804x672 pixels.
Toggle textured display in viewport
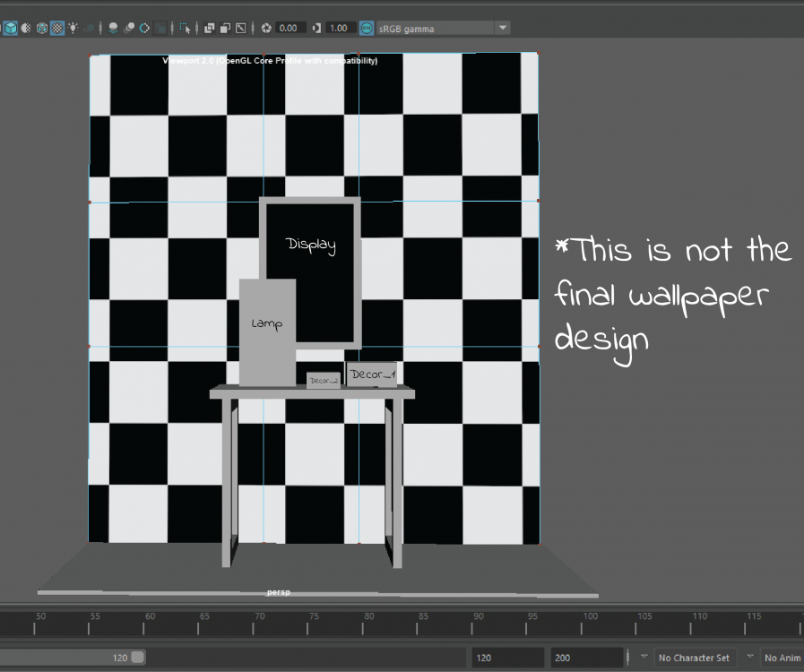(x=57, y=28)
